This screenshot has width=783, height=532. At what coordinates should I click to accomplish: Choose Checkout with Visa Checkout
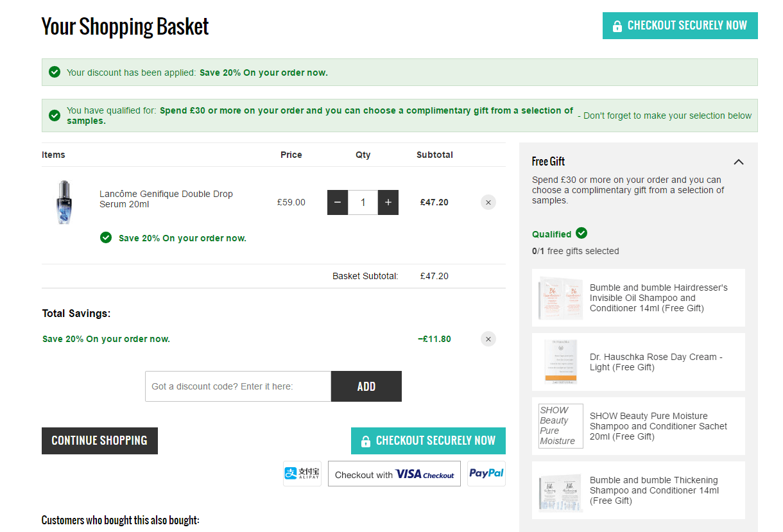tap(394, 474)
